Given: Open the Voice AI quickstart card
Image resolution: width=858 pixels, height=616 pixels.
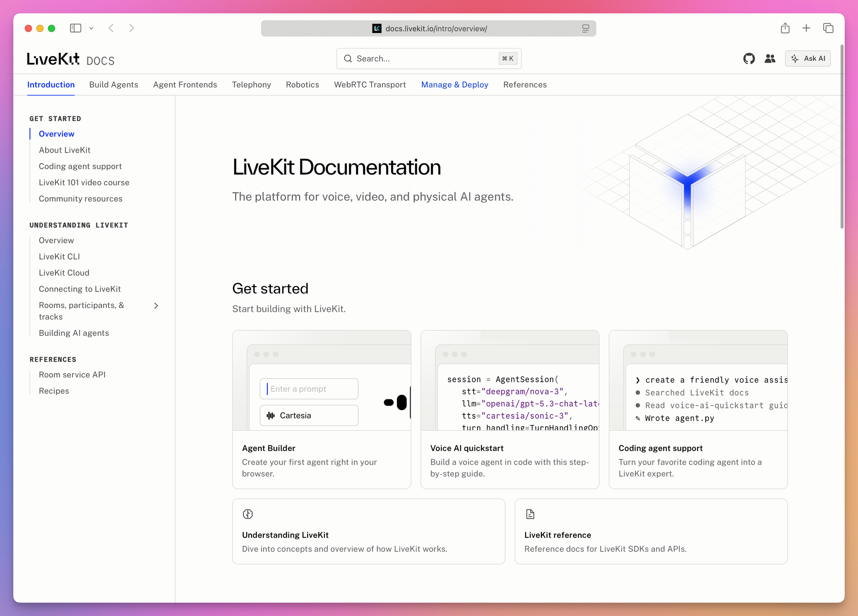Looking at the screenshot, I should (x=510, y=410).
